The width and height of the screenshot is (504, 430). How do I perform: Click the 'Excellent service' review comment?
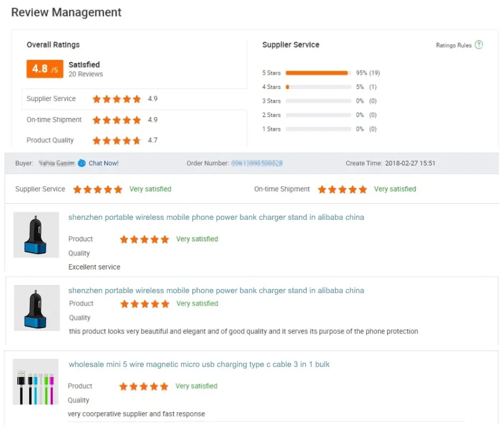[94, 267]
